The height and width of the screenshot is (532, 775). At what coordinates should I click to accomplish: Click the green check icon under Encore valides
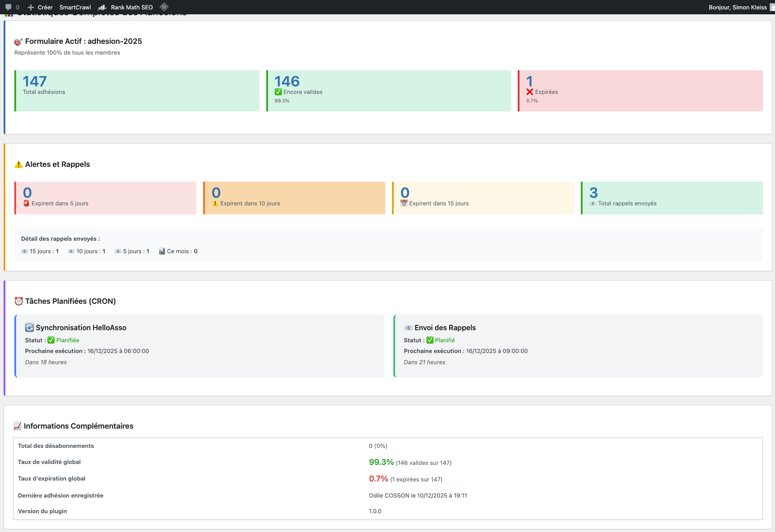(279, 92)
